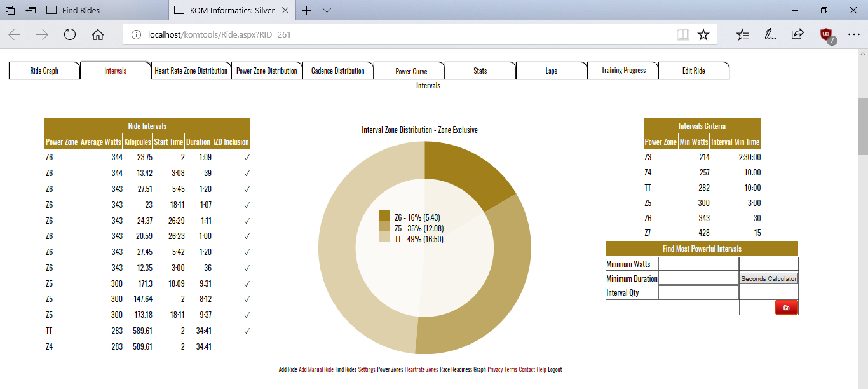This screenshot has width=868, height=389.
Task: Open reading view book icon
Action: (x=683, y=35)
